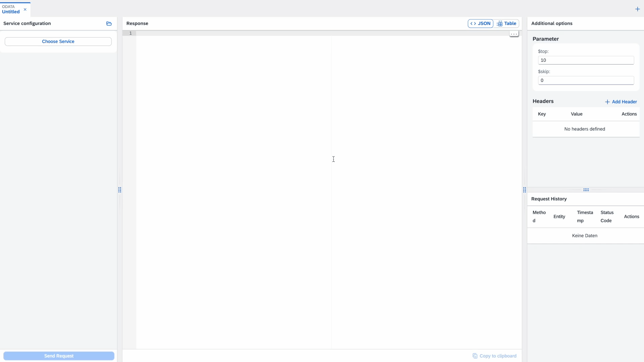This screenshot has height=362, width=644.
Task: Focus the $skip input field
Action: coord(586,80)
